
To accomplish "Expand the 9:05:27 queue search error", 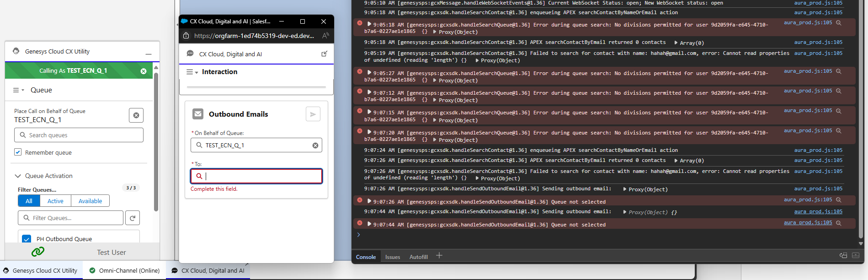I will click(369, 73).
